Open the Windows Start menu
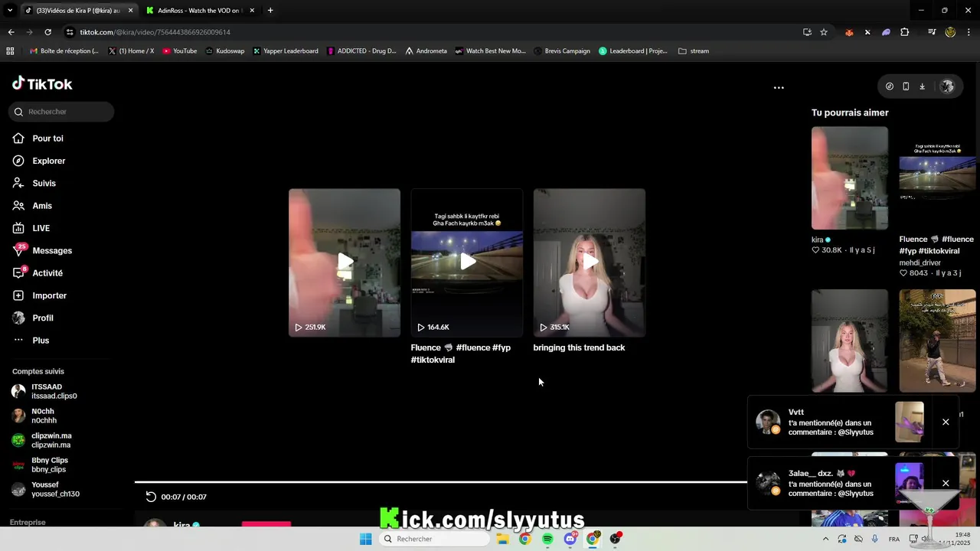The image size is (980, 551). tap(366, 539)
